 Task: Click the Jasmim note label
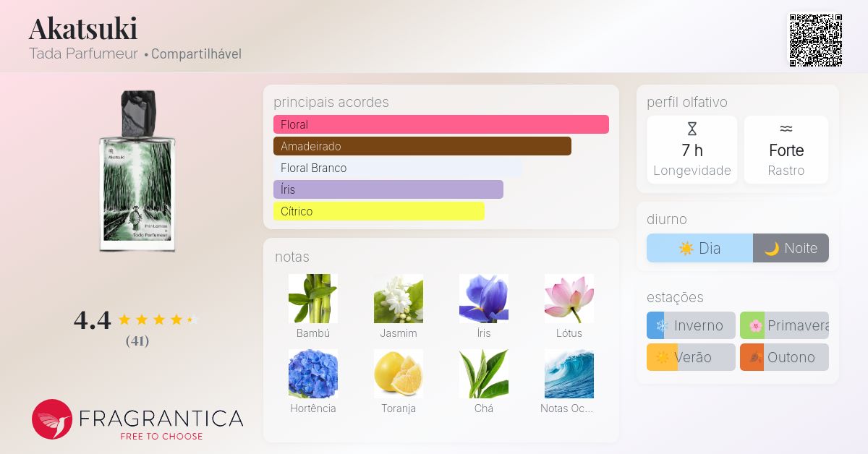pyautogui.click(x=399, y=333)
